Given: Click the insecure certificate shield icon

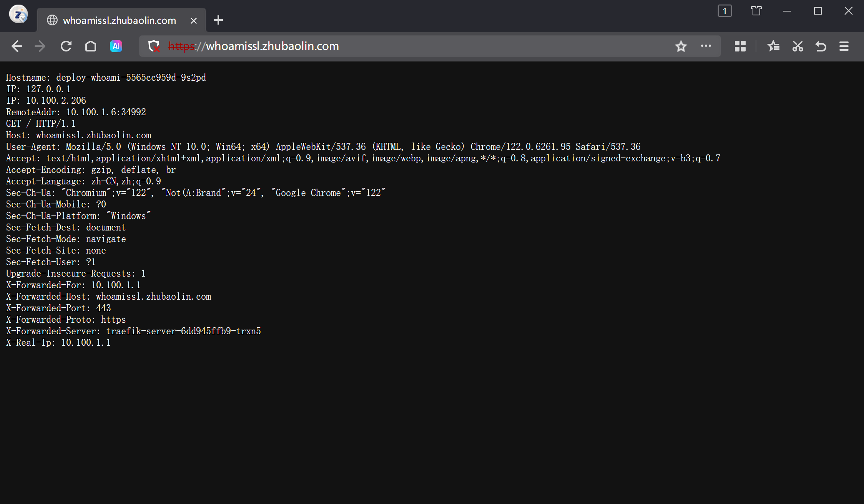Looking at the screenshot, I should [154, 46].
